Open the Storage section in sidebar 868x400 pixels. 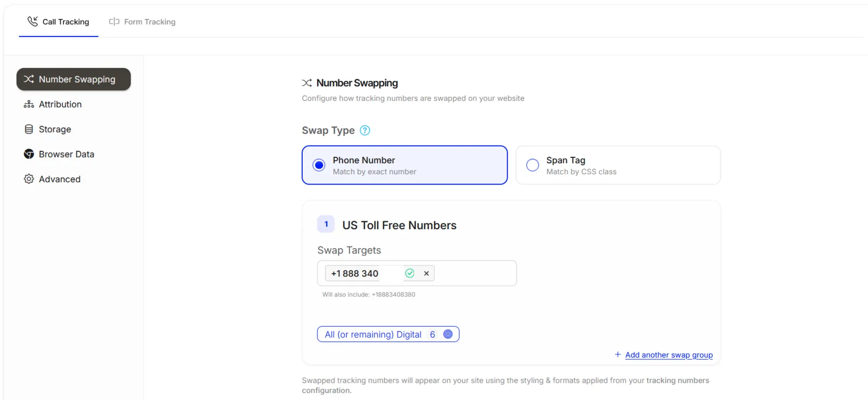click(48, 129)
